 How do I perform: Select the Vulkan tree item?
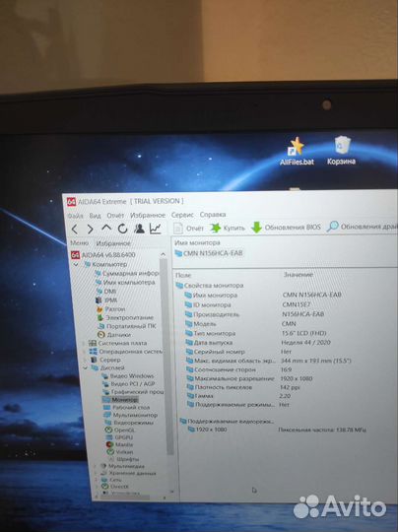tap(120, 452)
